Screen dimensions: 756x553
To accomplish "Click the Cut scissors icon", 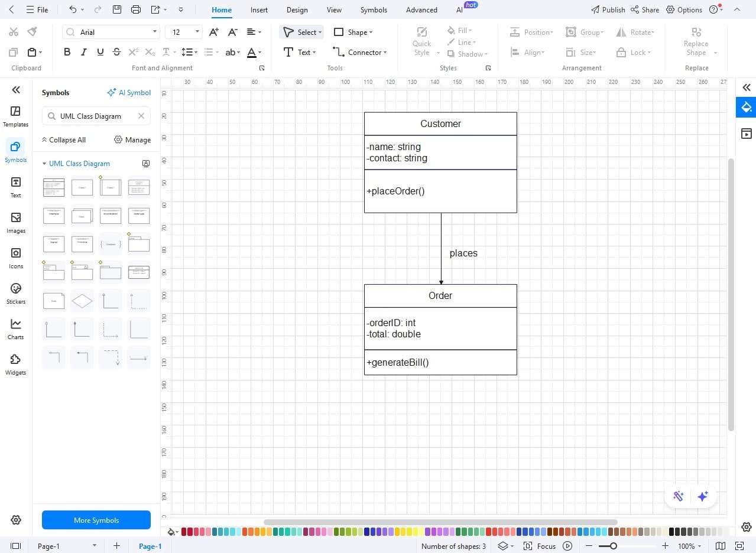I will point(14,31).
